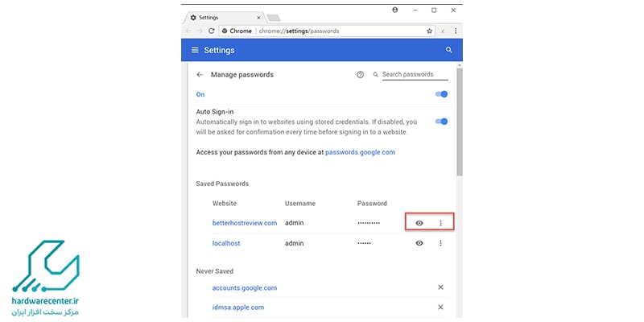Click the admin username for localhost
Screen dimensions: 644x322
(x=295, y=243)
